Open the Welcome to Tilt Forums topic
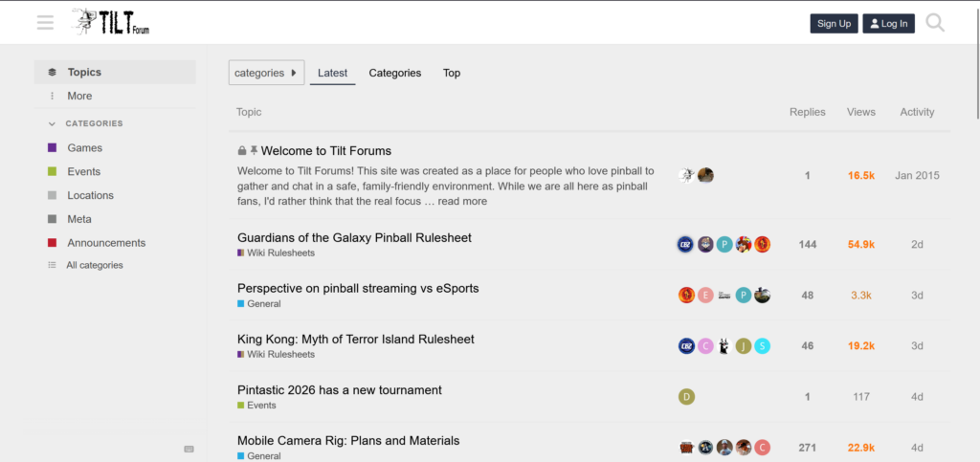Screen dimensions: 980x462 (326, 151)
